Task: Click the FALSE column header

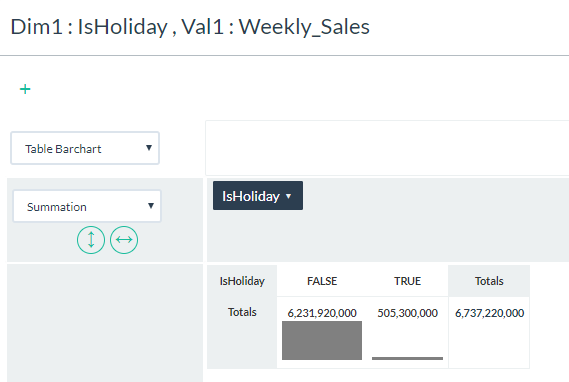Action: (322, 281)
